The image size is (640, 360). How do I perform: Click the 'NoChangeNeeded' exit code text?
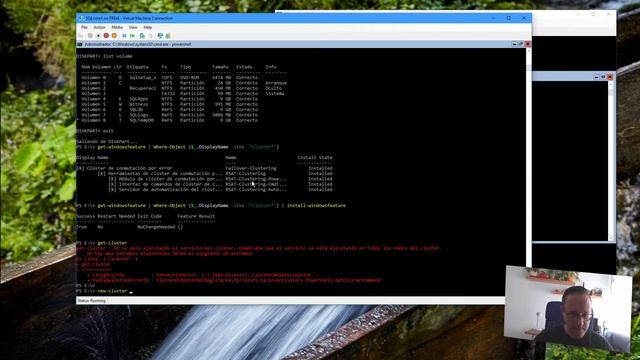click(x=156, y=227)
